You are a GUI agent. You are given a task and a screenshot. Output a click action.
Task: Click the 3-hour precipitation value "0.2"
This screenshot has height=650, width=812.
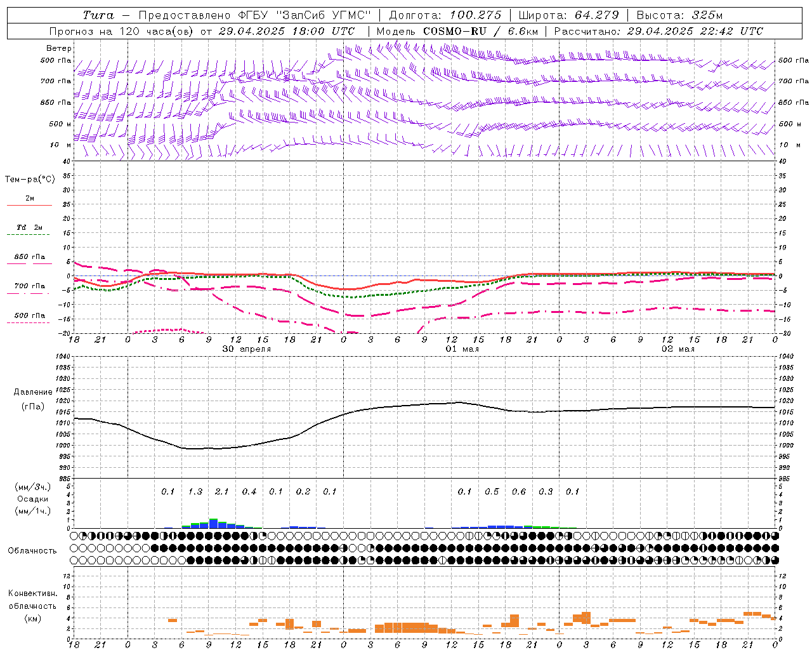303,492
